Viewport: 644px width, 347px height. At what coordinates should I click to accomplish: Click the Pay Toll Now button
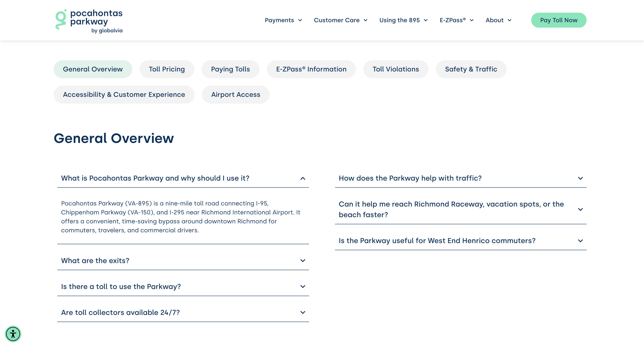(558, 20)
